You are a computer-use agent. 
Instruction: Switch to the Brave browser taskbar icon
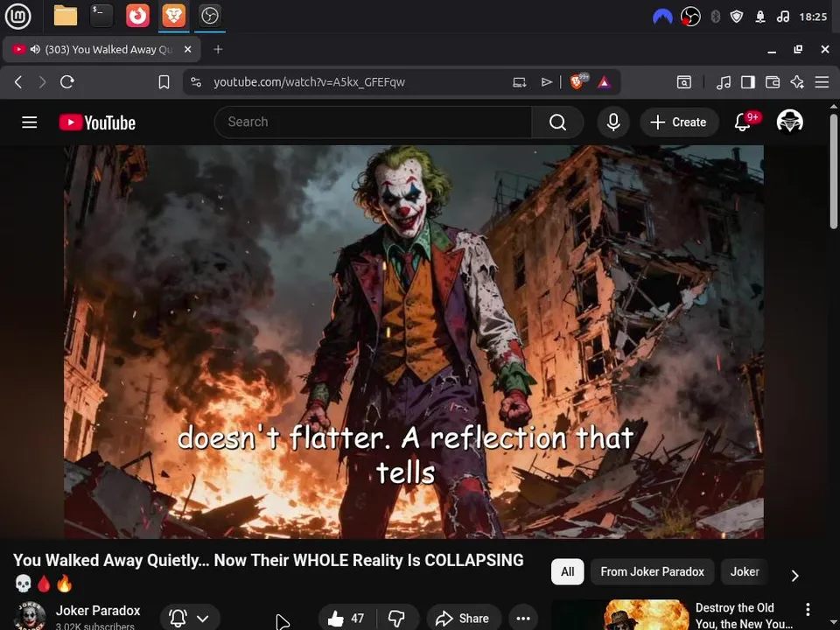coord(174,16)
